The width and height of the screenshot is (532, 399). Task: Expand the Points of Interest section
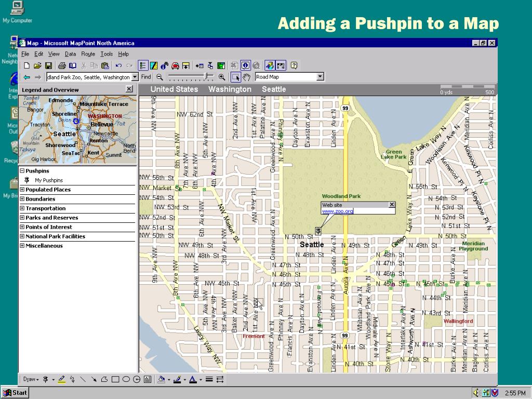tap(22, 227)
